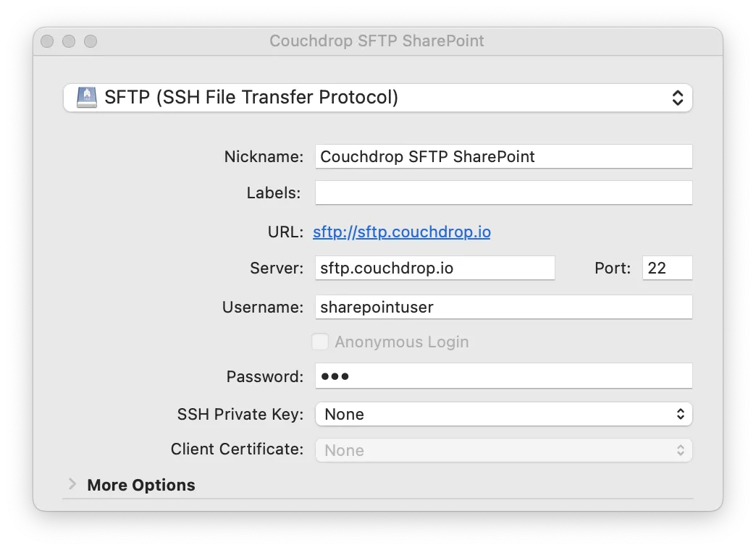Click the Nickname text field
756x550 pixels.
coord(504,156)
